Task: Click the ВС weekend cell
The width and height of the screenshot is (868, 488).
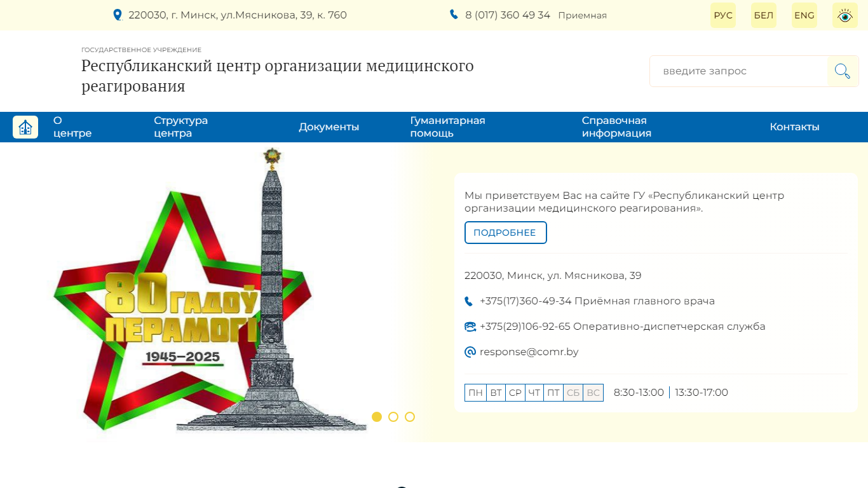Action: click(x=593, y=393)
